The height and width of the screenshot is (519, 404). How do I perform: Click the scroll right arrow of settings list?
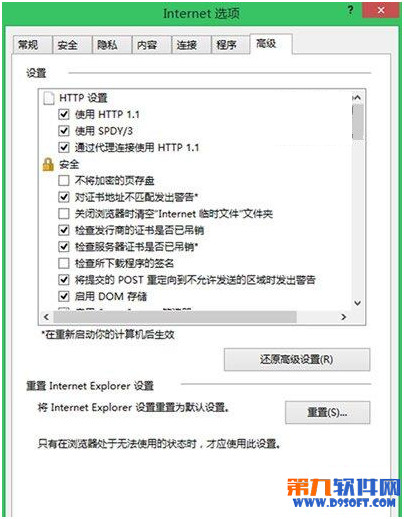pos(343,317)
